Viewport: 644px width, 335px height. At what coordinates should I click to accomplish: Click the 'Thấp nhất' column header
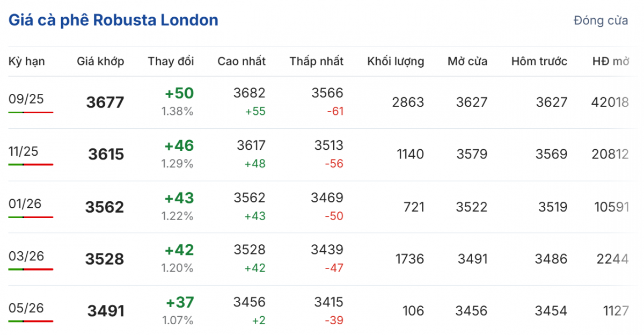click(x=317, y=61)
